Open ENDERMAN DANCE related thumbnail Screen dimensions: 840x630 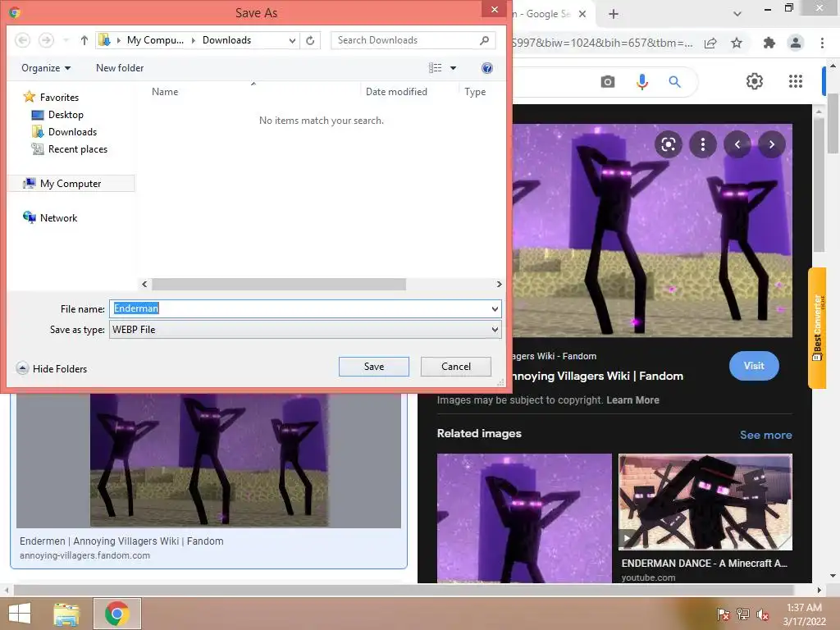[705, 502]
